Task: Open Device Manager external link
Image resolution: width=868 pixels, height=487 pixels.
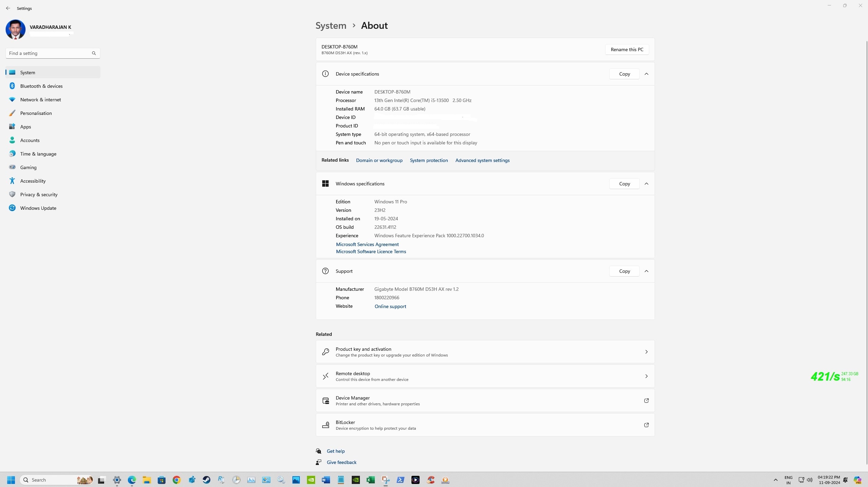Action: (x=646, y=401)
